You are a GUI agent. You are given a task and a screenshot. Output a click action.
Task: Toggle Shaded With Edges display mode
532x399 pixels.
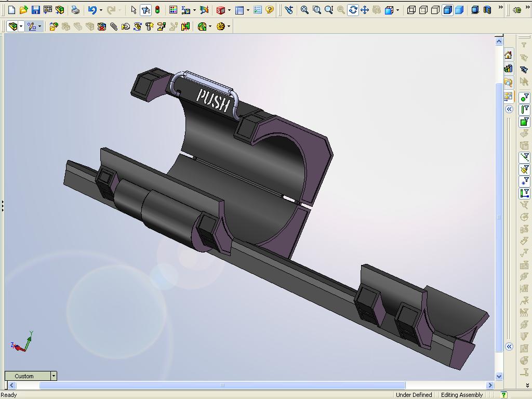point(447,10)
